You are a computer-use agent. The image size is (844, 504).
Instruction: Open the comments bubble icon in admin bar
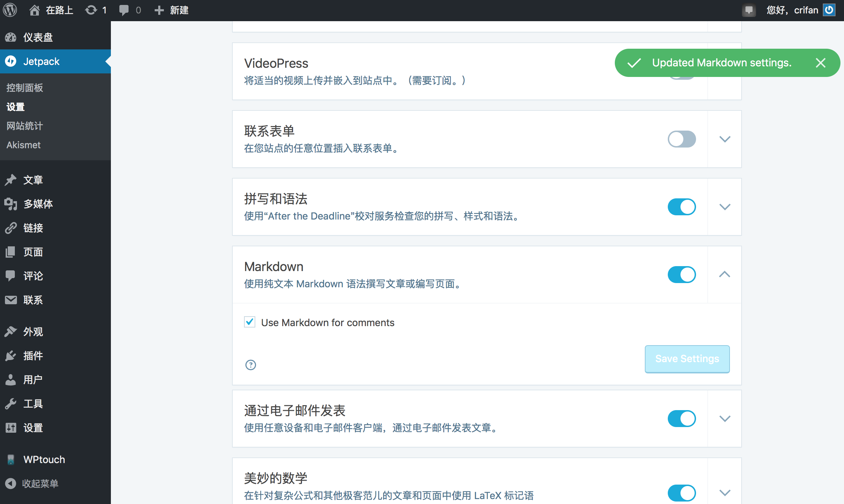124,10
